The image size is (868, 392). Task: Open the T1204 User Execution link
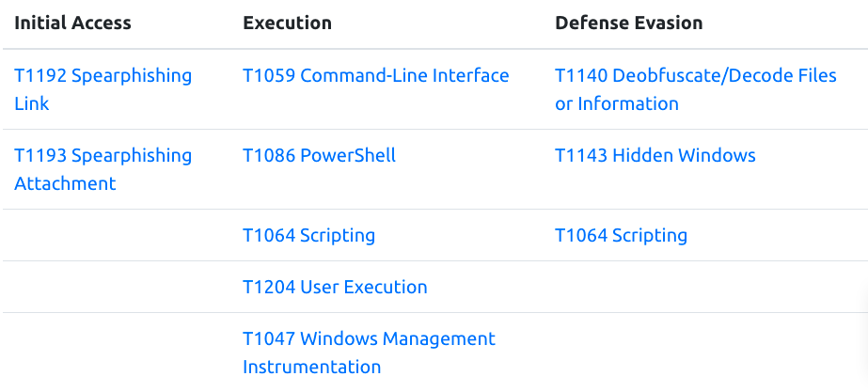335,288
